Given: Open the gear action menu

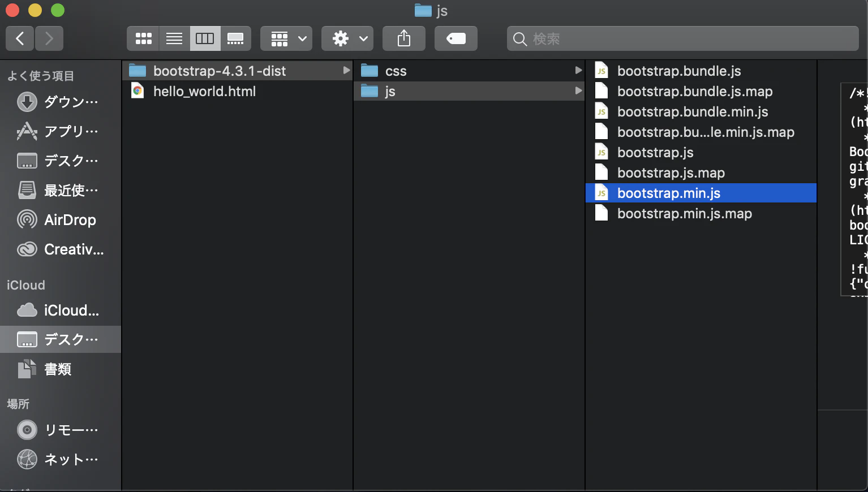Looking at the screenshot, I should [x=347, y=38].
